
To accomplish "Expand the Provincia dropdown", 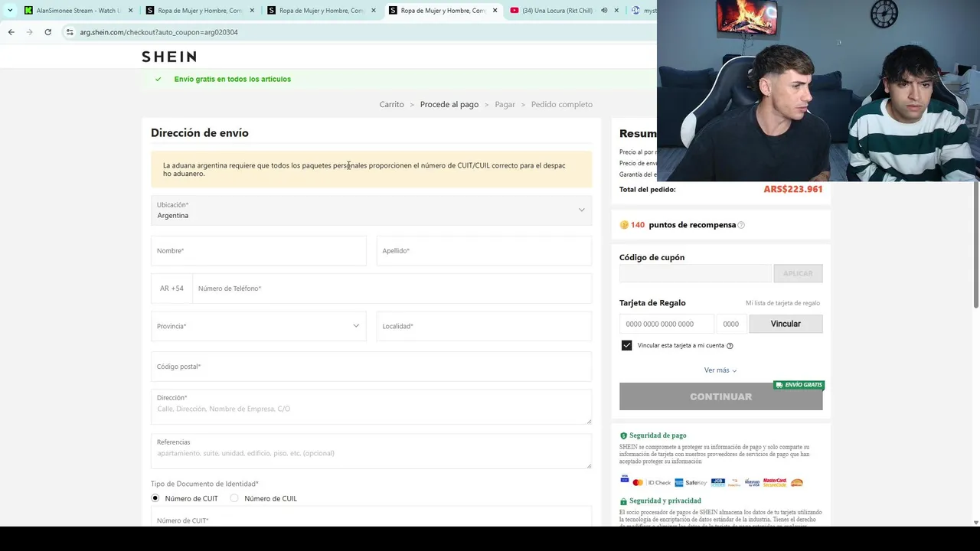I will [x=259, y=326].
